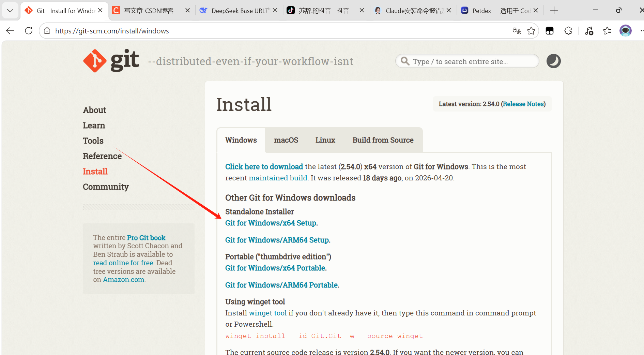644x355 pixels.
Task: Click the 'Using winget tool' subheading
Action: point(255,302)
